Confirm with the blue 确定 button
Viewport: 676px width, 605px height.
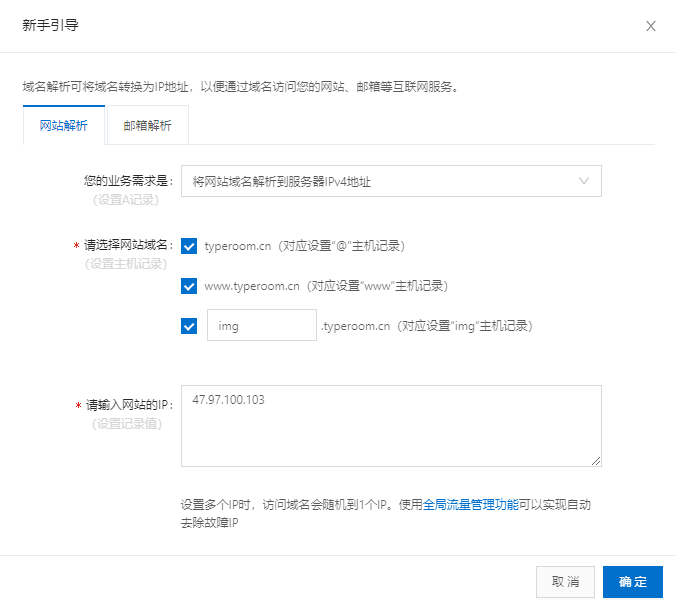coord(632,582)
